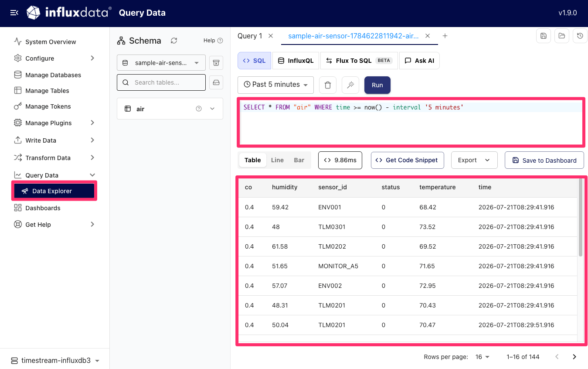
Task: Add a new query tab
Action: (x=445, y=36)
